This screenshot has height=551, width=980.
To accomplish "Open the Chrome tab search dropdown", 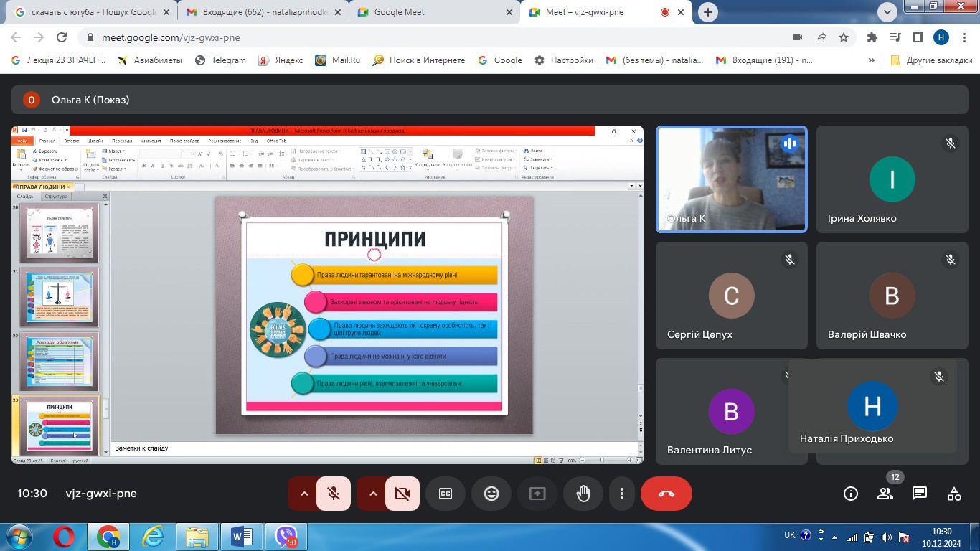I will [x=887, y=12].
